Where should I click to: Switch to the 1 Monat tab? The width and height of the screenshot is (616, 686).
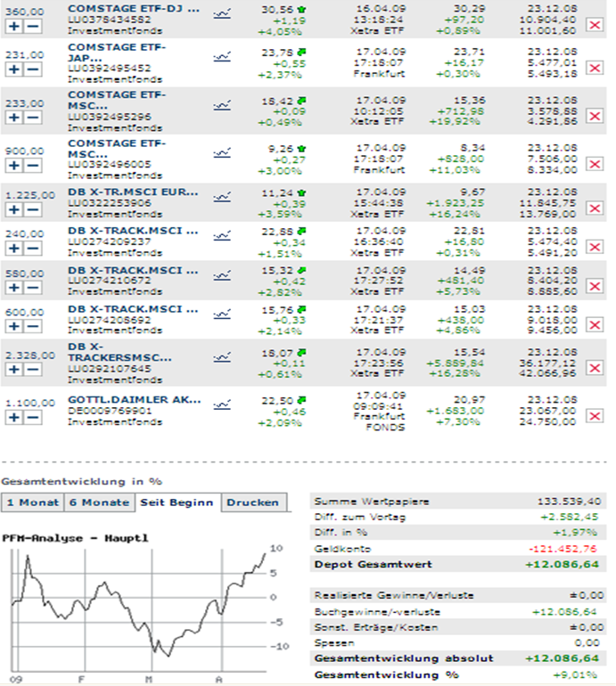[33, 502]
